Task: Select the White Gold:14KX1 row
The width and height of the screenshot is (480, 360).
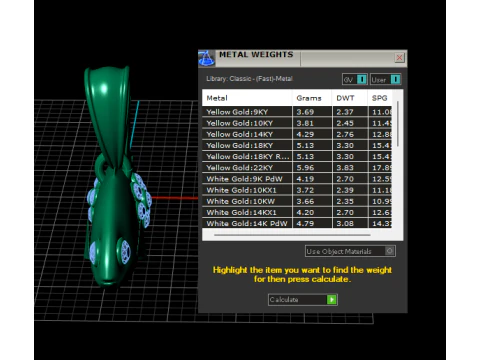Action: tap(297, 212)
